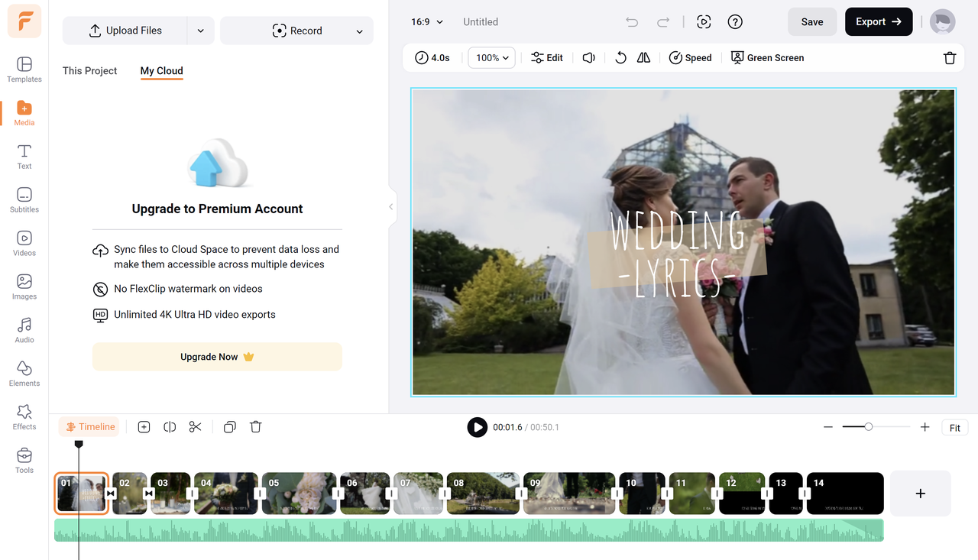978x560 pixels.
Task: Click the clip duration 4.0s control
Action: point(432,57)
